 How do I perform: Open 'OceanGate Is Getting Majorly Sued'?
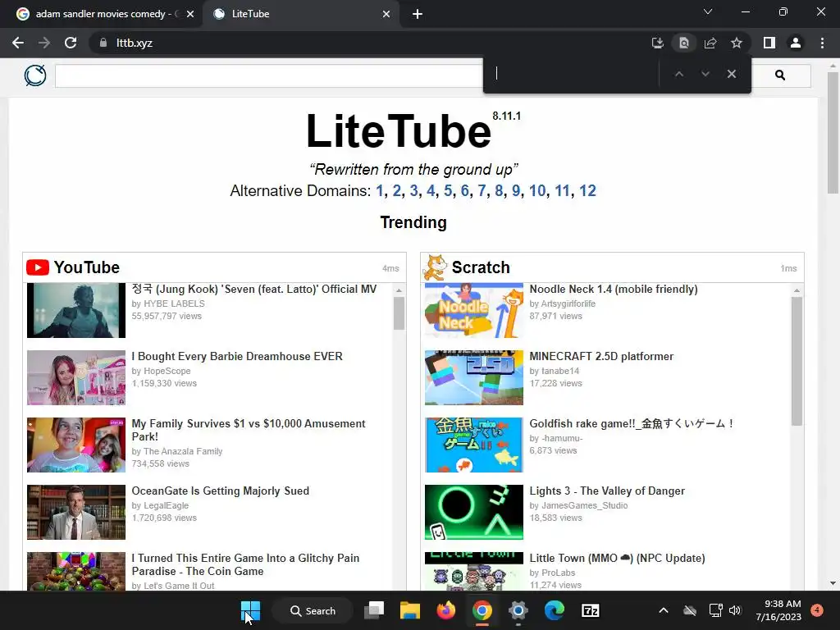(220, 491)
